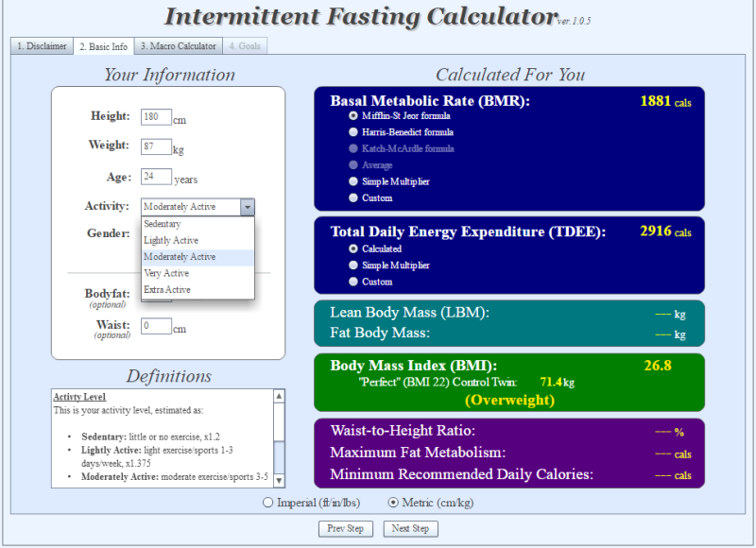
Task: Click the (Overweight) status text
Action: 509,400
